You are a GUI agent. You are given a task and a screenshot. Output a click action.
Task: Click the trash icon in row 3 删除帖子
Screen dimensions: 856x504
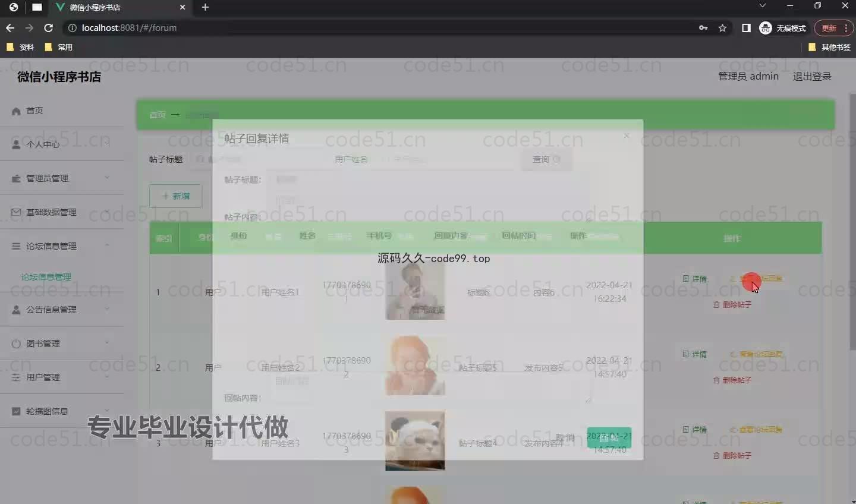point(716,455)
